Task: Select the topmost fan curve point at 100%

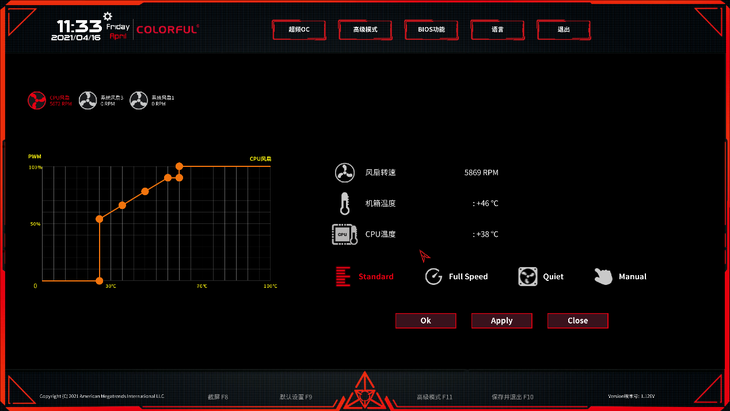Action: tap(179, 166)
